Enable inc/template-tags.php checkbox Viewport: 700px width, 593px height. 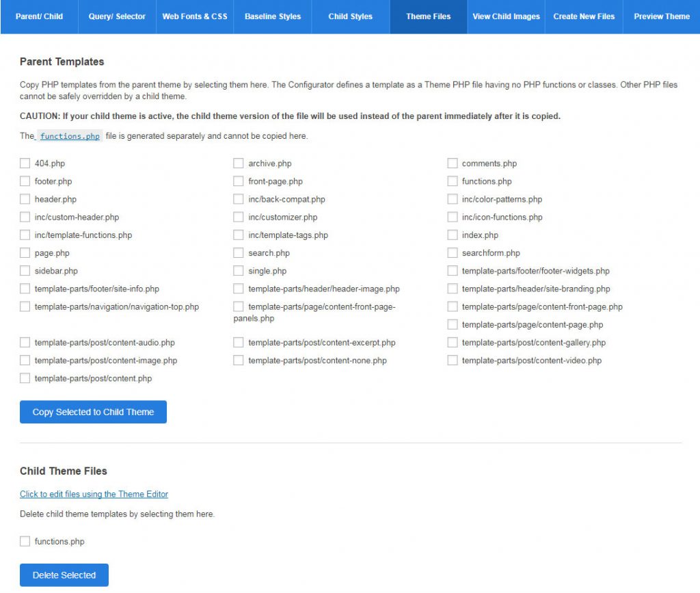pos(239,235)
